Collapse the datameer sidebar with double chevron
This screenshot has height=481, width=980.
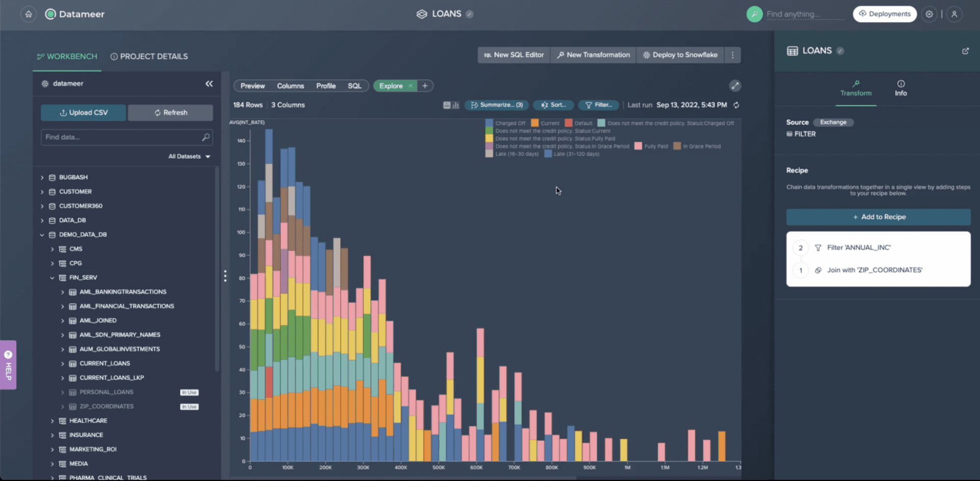pos(209,83)
